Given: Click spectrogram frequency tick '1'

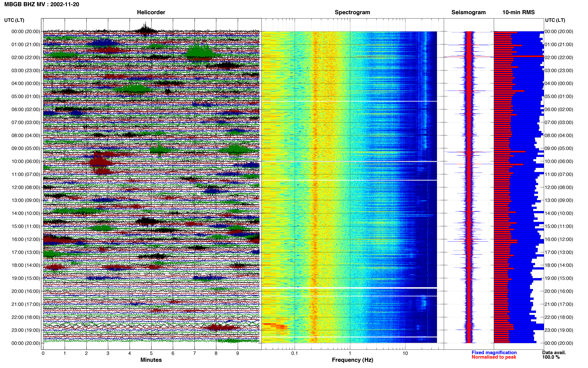Looking at the screenshot, I should tap(350, 353).
